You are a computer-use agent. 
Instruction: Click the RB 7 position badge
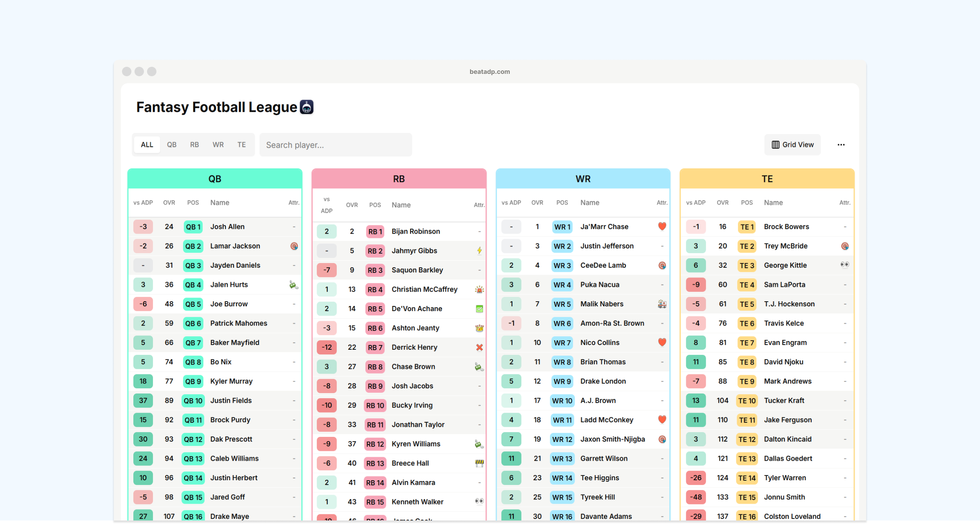[x=375, y=348]
